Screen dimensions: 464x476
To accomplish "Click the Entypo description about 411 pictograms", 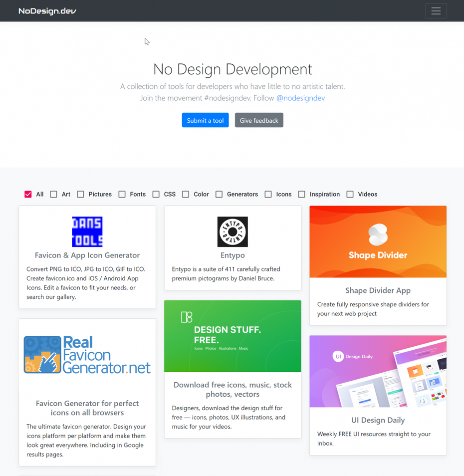I will pyautogui.click(x=226, y=274).
